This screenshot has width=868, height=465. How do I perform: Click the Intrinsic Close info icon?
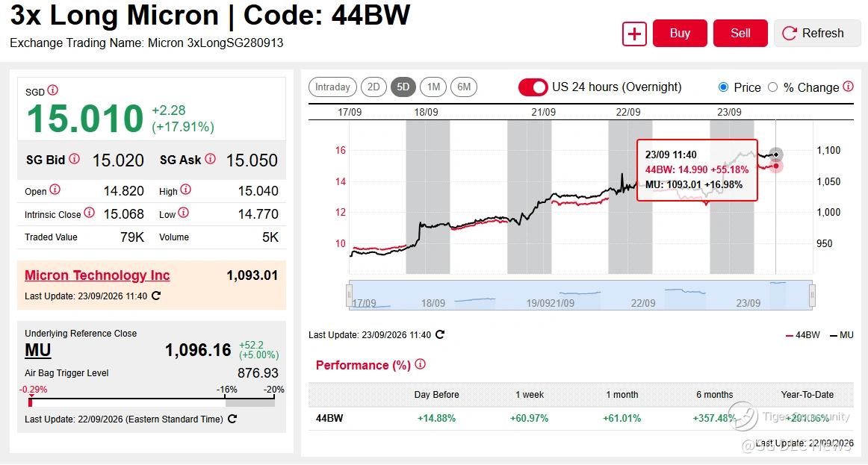89,213
